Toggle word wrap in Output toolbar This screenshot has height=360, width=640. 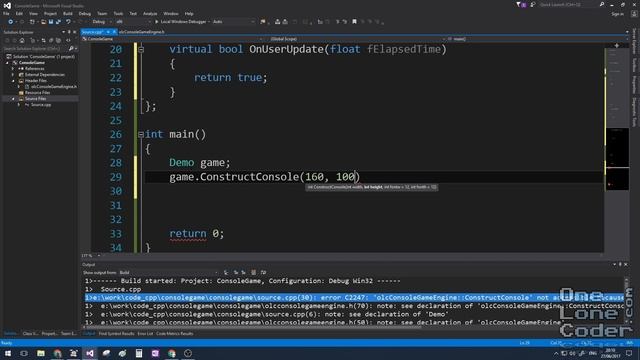point(263,272)
